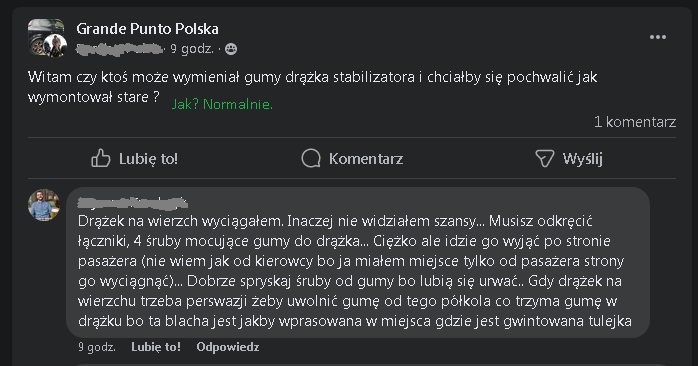The image size is (698, 366).
Task: Click the group audience icon beside 9 godz.
Action: 231,49
